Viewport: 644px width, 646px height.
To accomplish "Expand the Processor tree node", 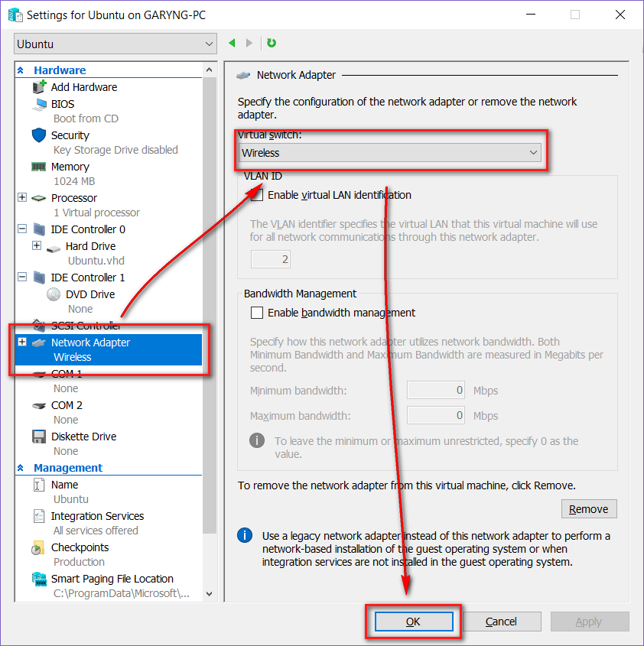I will 22,198.
